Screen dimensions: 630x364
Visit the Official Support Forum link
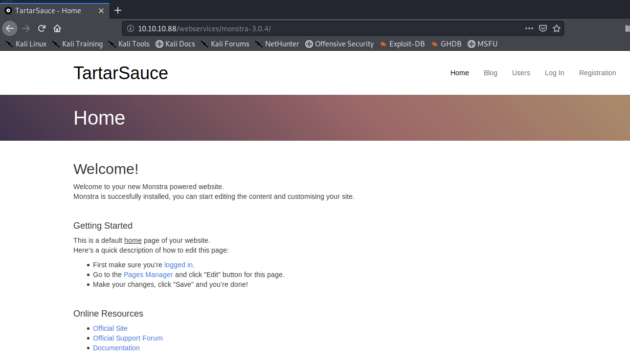128,338
